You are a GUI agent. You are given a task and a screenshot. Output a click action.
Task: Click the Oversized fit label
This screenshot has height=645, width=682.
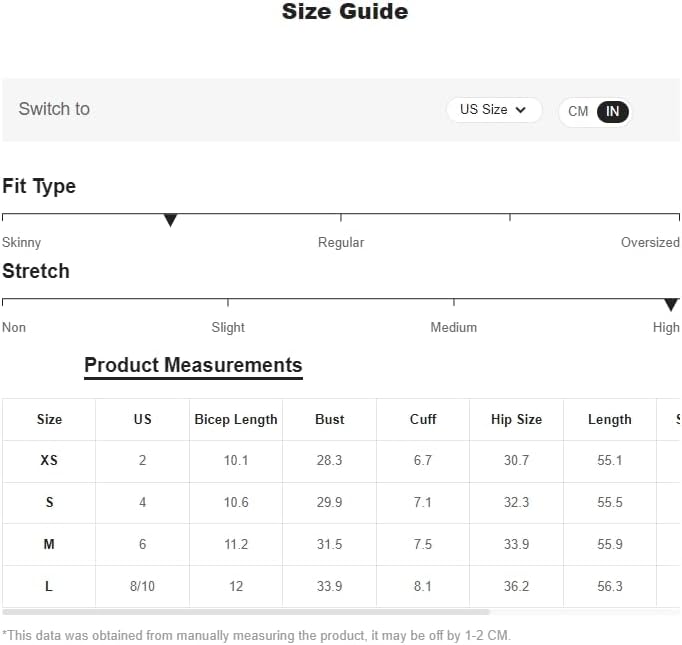tap(650, 242)
